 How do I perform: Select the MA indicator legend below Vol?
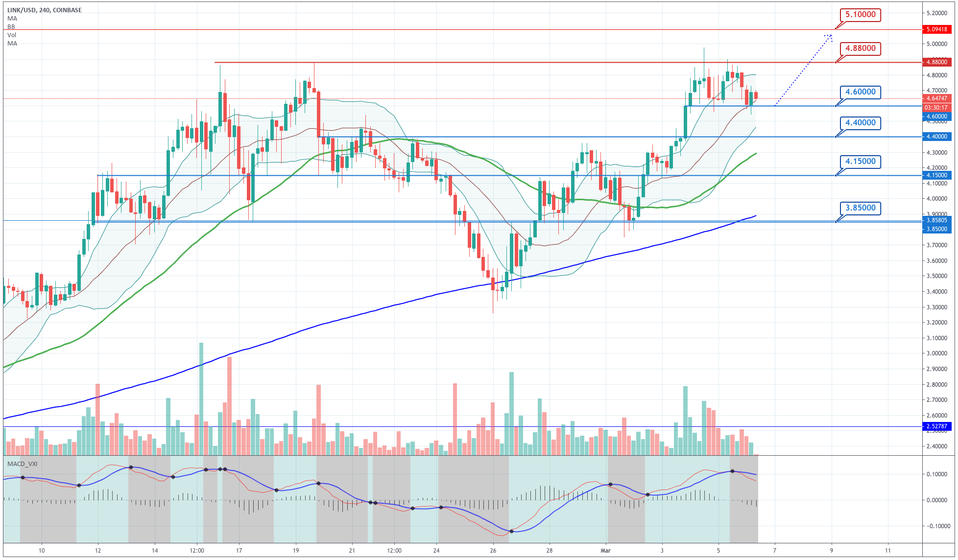(x=12, y=44)
